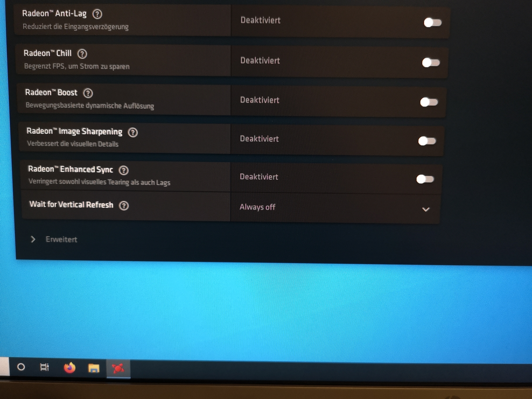532x399 pixels.
Task: Show help for Radeon Image Sharpening
Action: (x=133, y=132)
